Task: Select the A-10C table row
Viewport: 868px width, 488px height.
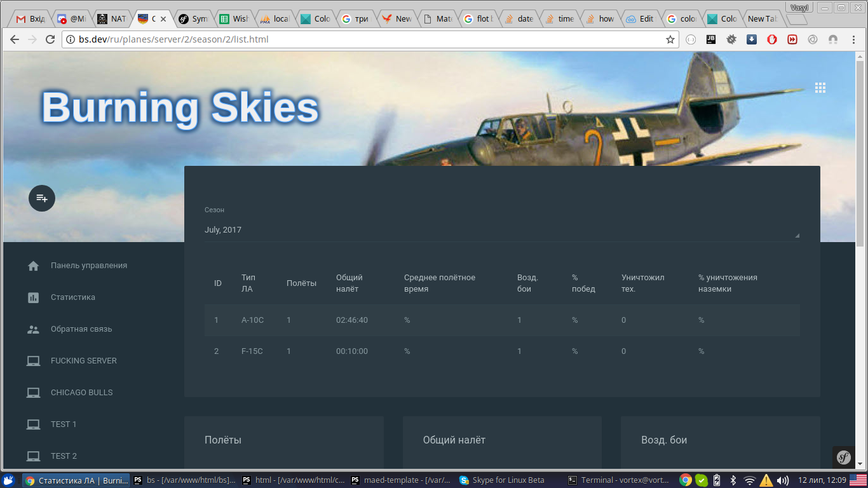Action: [502, 320]
